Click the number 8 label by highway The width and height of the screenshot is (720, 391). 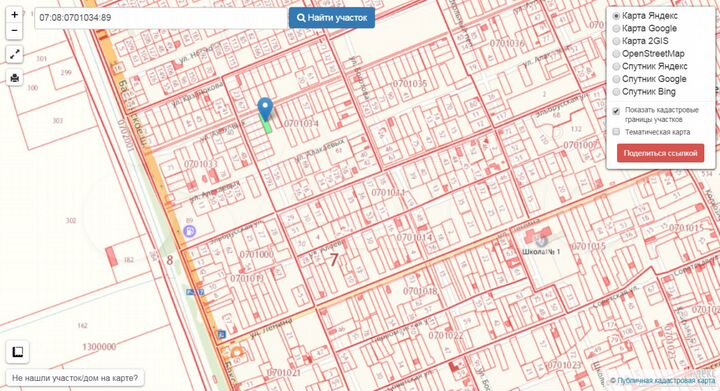[169, 260]
